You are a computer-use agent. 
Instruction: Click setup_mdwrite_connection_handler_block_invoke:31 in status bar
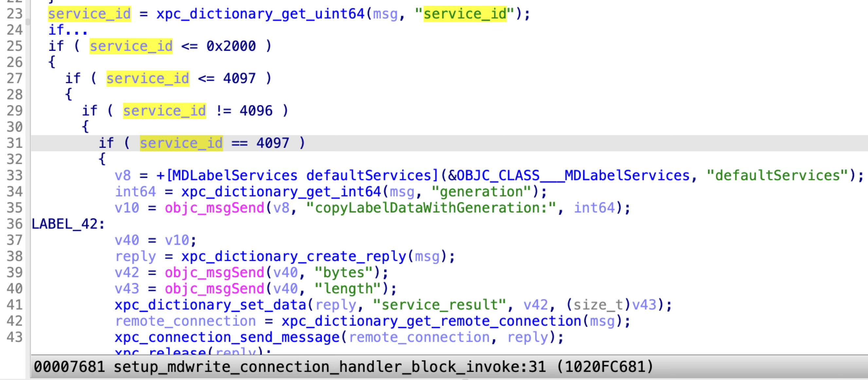(x=330, y=367)
